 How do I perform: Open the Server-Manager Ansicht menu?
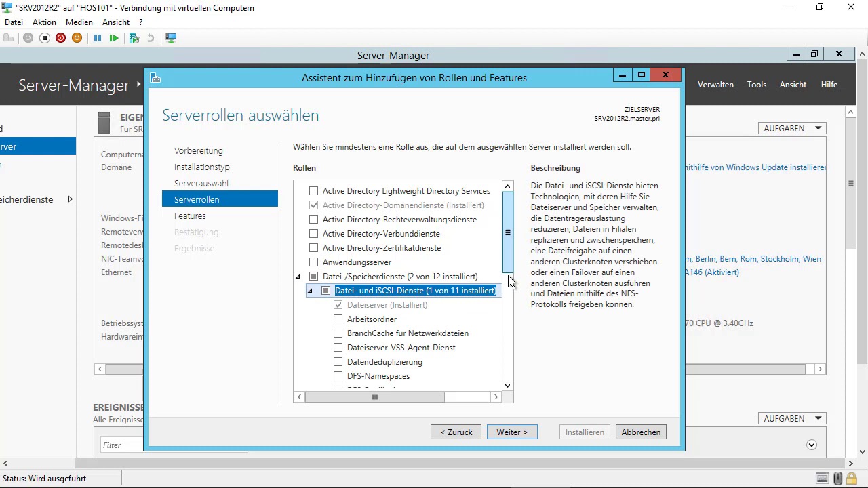tap(793, 85)
